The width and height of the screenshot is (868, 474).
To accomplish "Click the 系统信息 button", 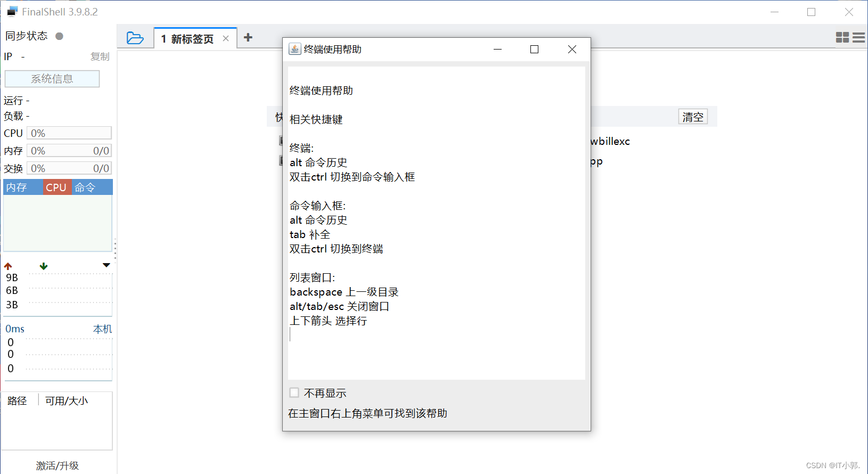I will (52, 79).
